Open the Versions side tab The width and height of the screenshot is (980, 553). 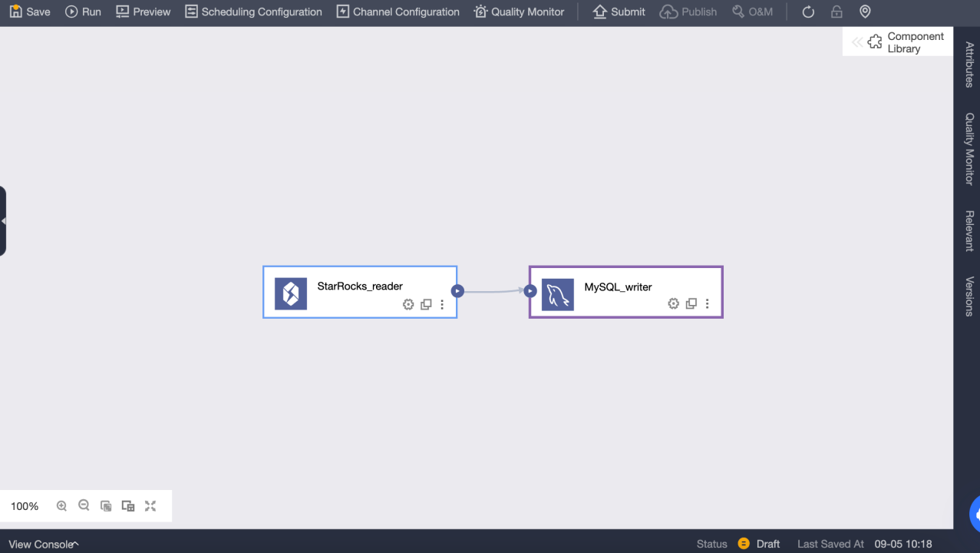pos(968,296)
